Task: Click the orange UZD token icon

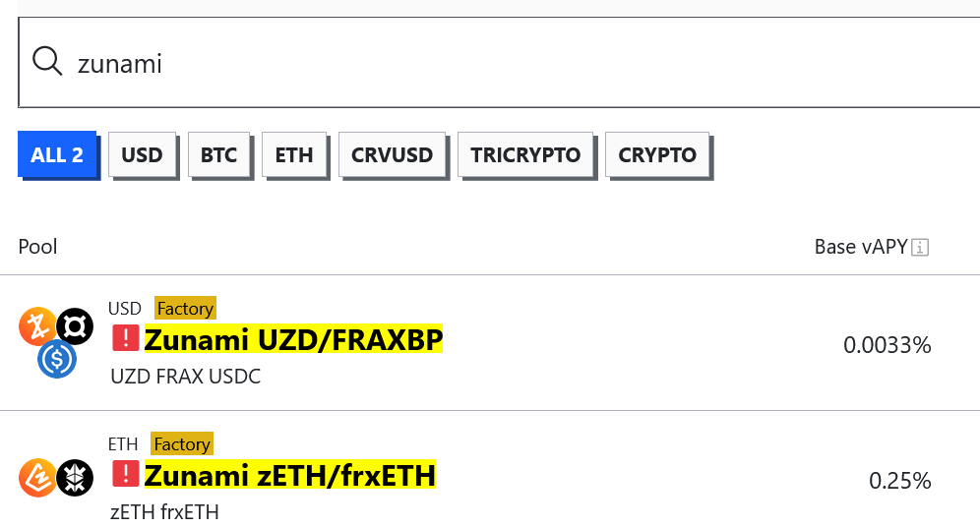Action: point(36,325)
